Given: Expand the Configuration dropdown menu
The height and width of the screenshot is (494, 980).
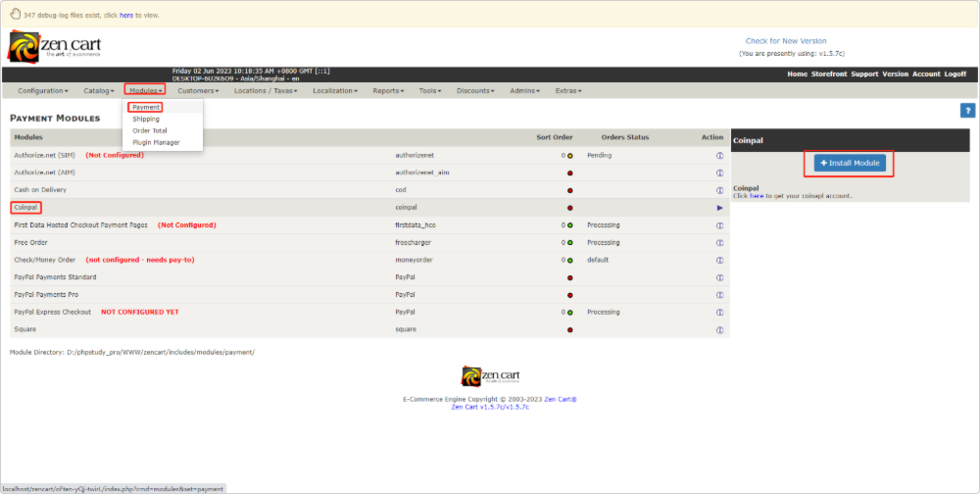Looking at the screenshot, I should [x=43, y=90].
